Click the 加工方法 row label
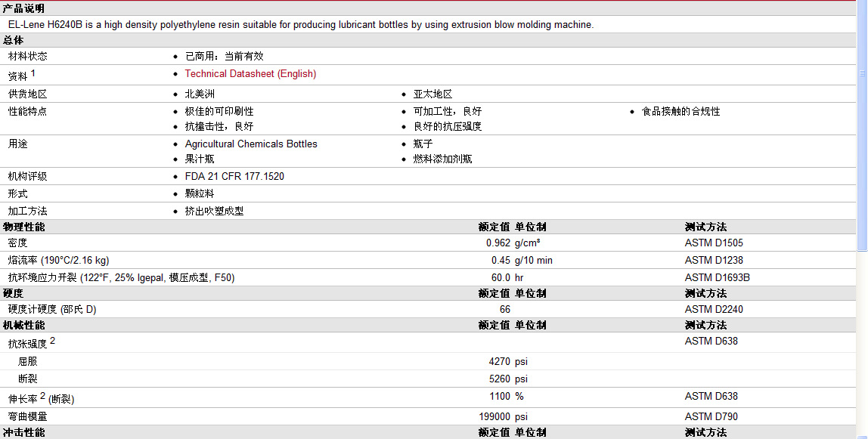 [x=28, y=211]
